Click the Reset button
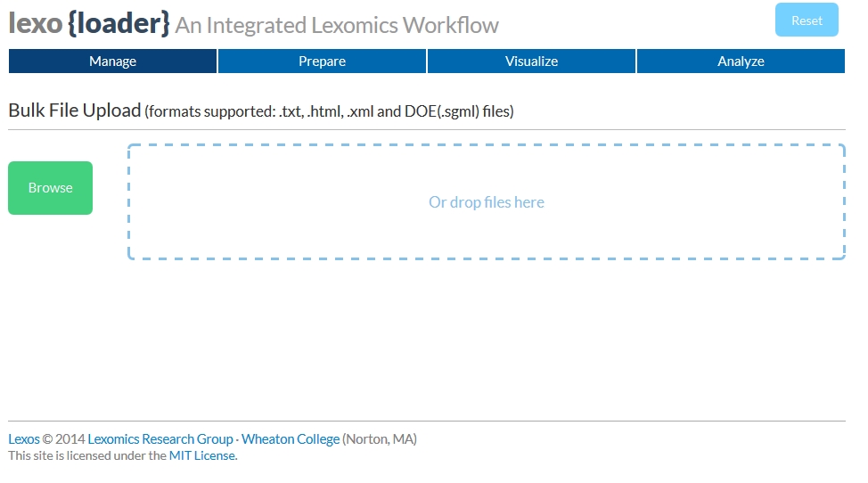868x483 pixels. click(x=807, y=20)
